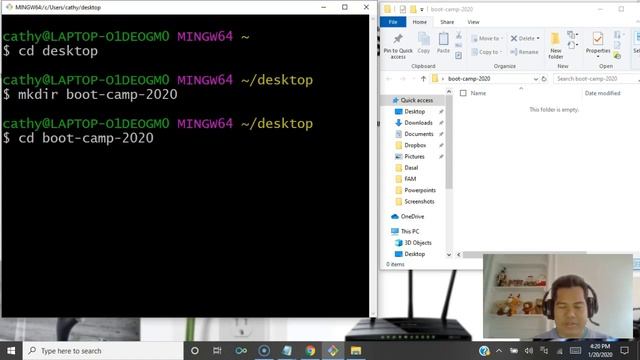640x360 pixels.
Task: Open the New item dropdown
Action: (x=572, y=35)
